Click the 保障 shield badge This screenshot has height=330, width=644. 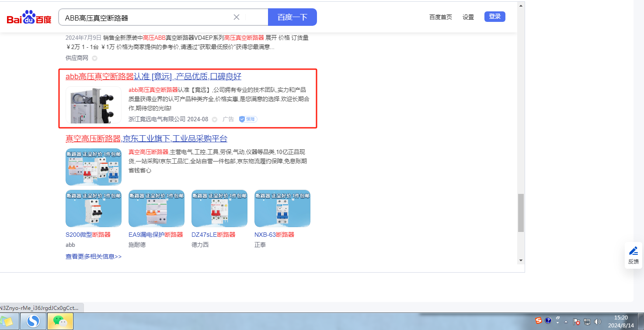248,119
